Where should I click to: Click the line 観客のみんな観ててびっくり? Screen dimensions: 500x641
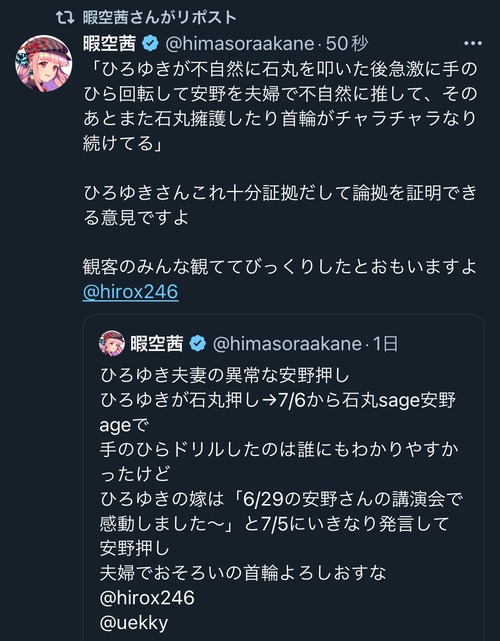pyautogui.click(x=280, y=267)
